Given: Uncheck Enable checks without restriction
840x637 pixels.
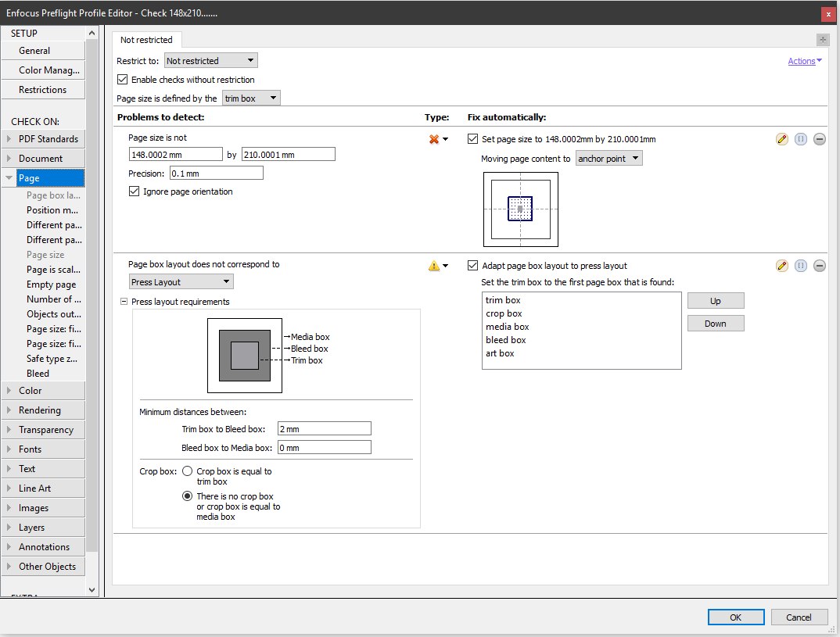Looking at the screenshot, I should coord(122,80).
